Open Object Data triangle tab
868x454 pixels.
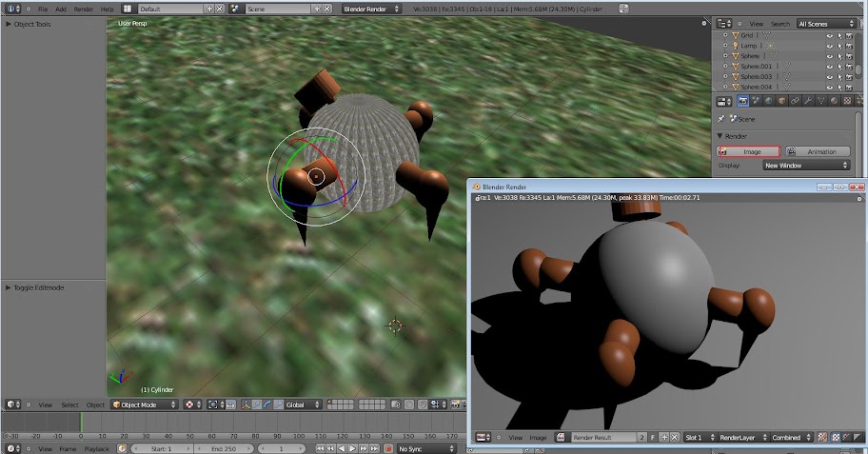tap(821, 101)
